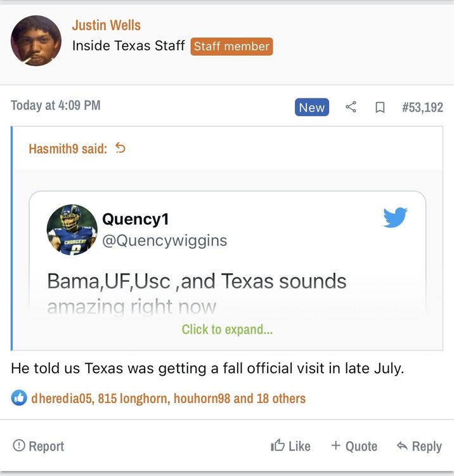
Task: Click the arrow icon beside Hasmith9 said
Action: coord(120,149)
